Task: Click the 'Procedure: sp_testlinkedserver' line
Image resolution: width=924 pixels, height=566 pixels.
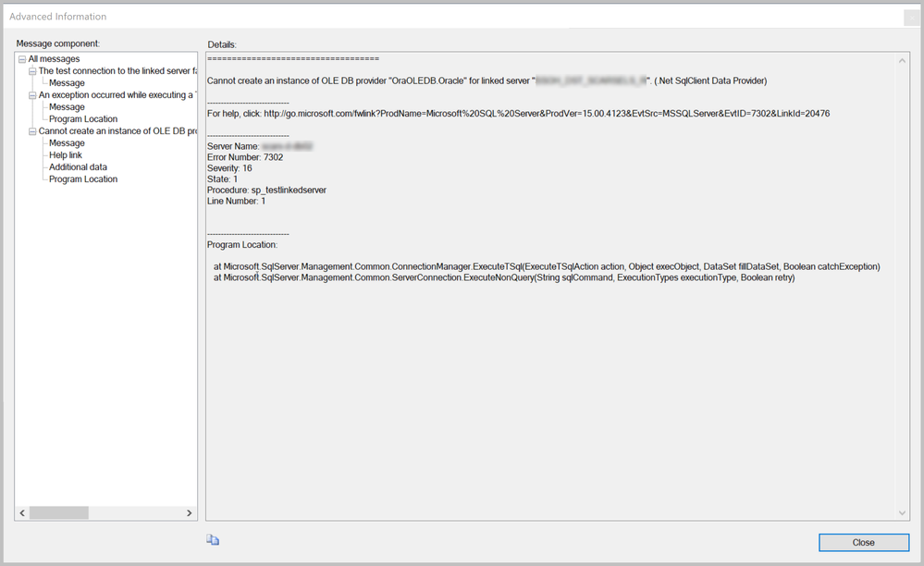Action: click(x=266, y=191)
